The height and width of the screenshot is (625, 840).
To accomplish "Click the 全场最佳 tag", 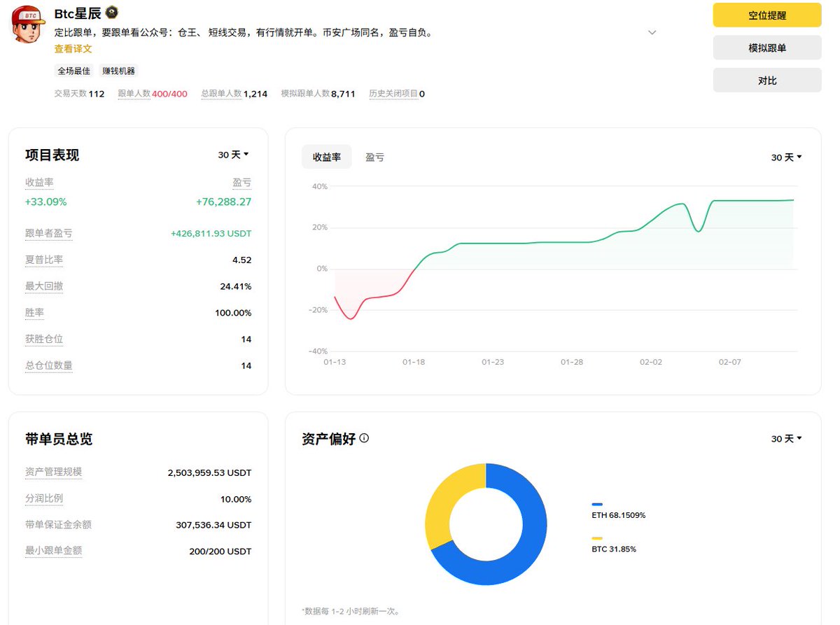I will coord(74,71).
